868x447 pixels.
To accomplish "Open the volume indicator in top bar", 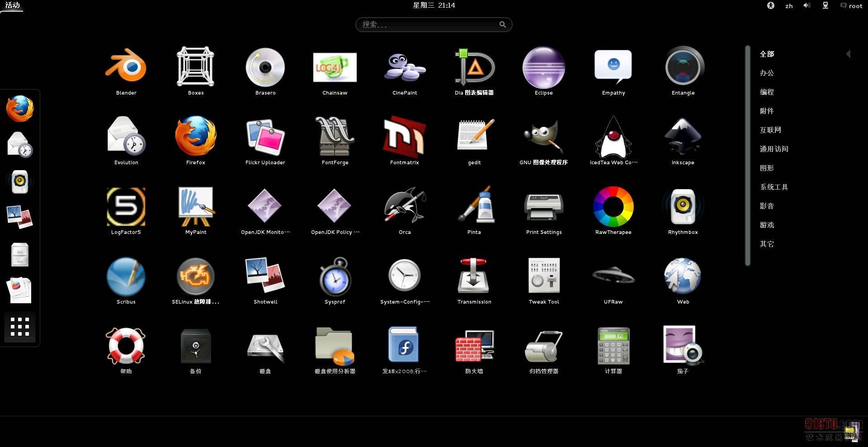I will click(x=807, y=5).
